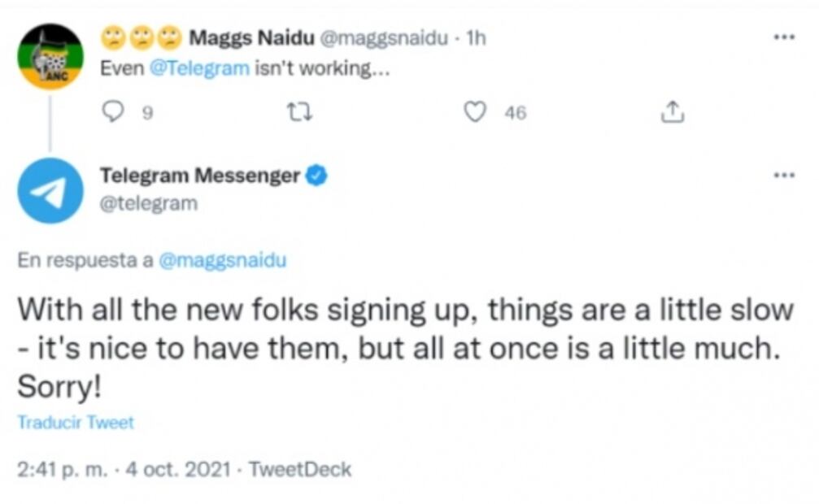Click the reply icon under Maggs Naidu's tweet
Viewport: 819px width, 504px height.
click(111, 114)
